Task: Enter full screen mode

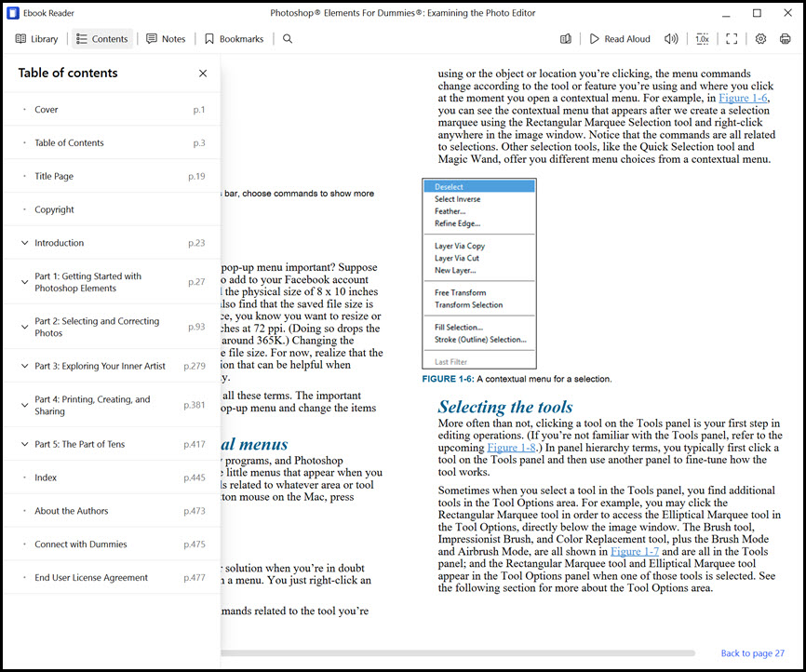Action: click(732, 38)
